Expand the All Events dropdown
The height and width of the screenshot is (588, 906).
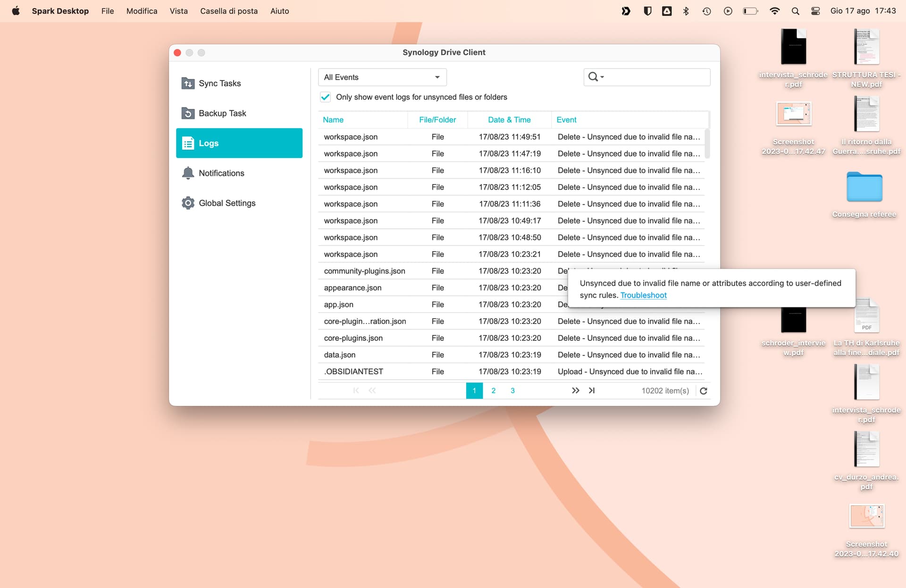382,77
